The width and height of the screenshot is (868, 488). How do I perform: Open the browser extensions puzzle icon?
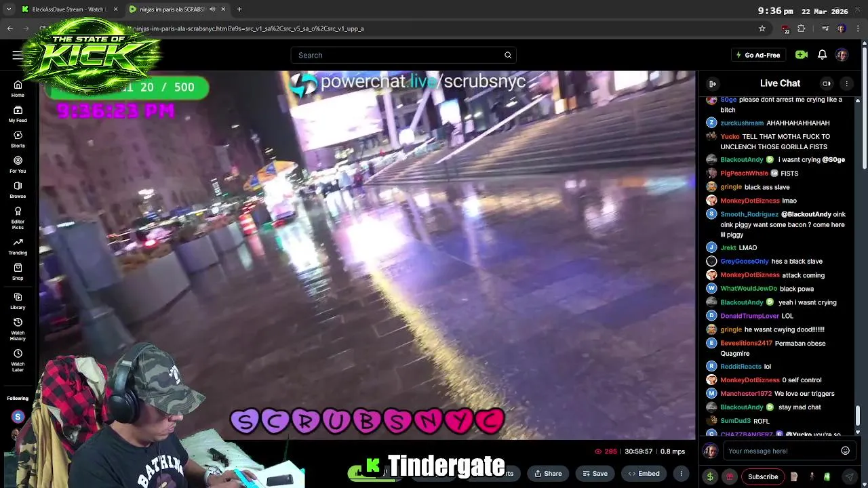pos(802,28)
